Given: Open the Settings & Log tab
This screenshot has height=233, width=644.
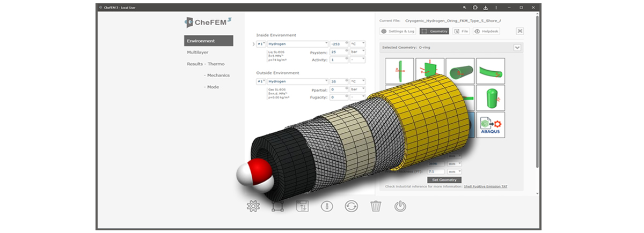Looking at the screenshot, I should click(x=398, y=31).
